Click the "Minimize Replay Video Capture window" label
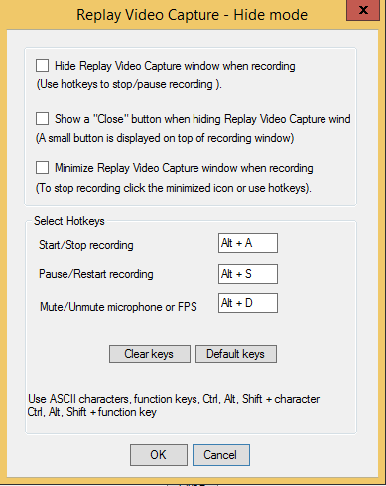The width and height of the screenshot is (386, 486). 184,168
